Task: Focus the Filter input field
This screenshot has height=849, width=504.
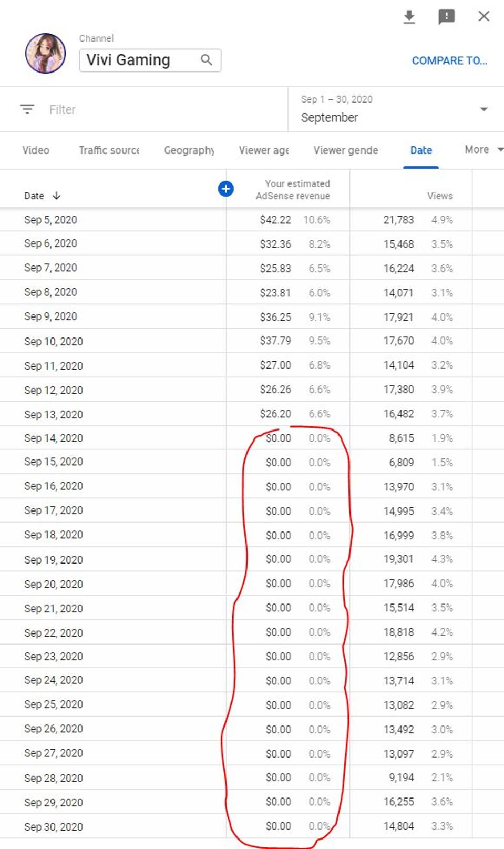Action: click(x=63, y=109)
